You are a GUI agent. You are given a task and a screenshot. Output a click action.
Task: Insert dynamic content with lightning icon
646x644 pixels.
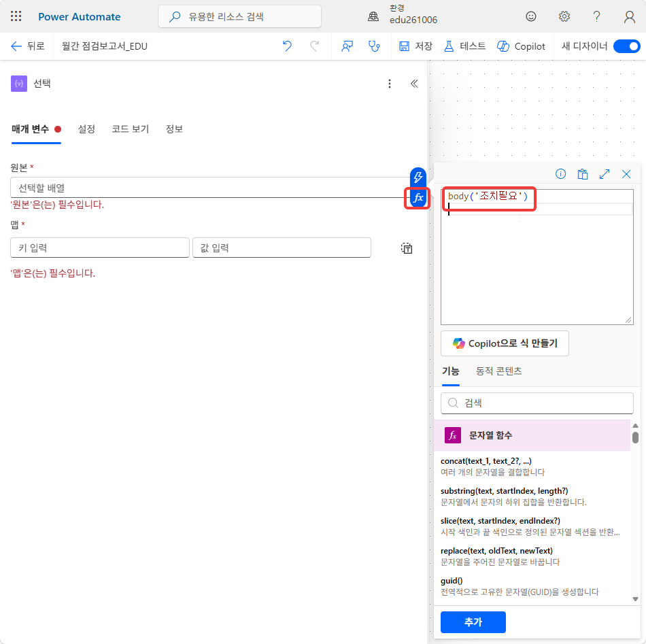tap(418, 177)
